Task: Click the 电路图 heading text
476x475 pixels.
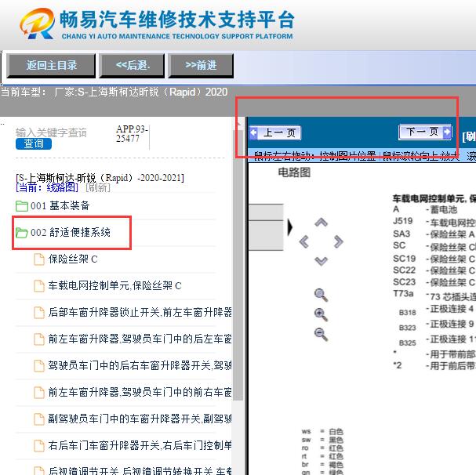Action: tap(294, 172)
